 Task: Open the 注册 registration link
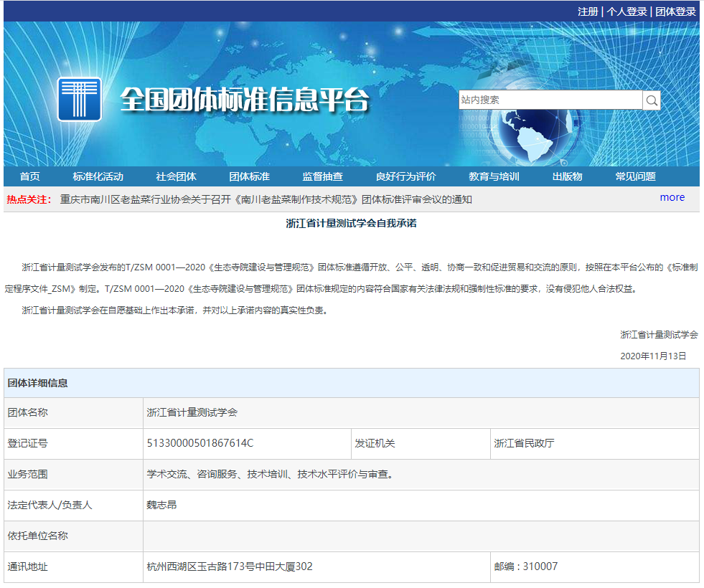click(588, 11)
